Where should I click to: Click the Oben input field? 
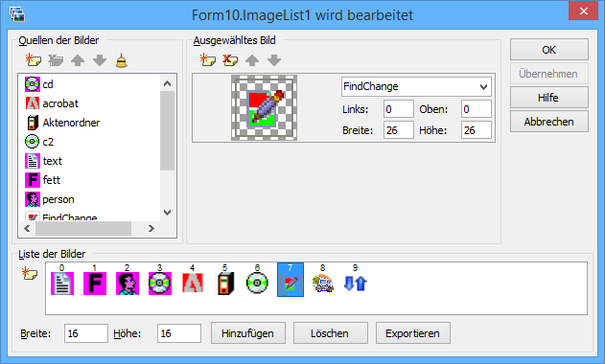pos(477,109)
